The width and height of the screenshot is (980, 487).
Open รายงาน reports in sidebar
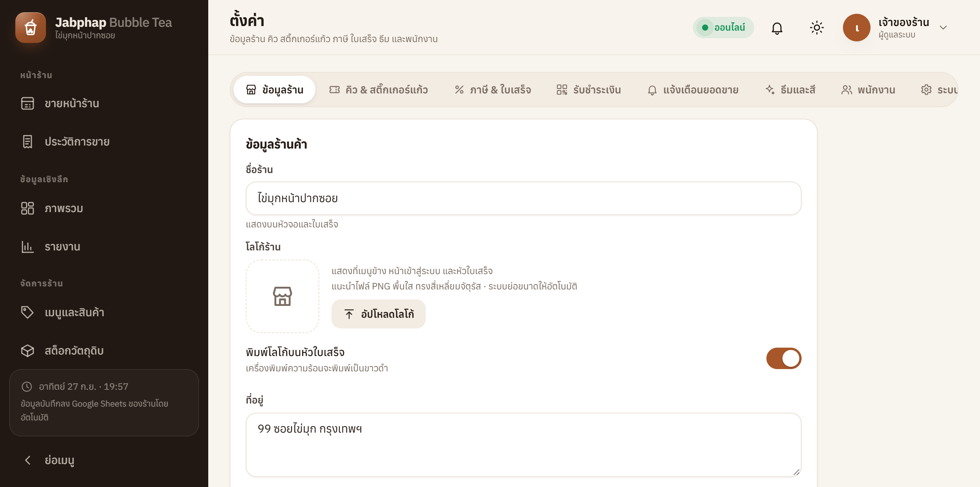point(104,247)
